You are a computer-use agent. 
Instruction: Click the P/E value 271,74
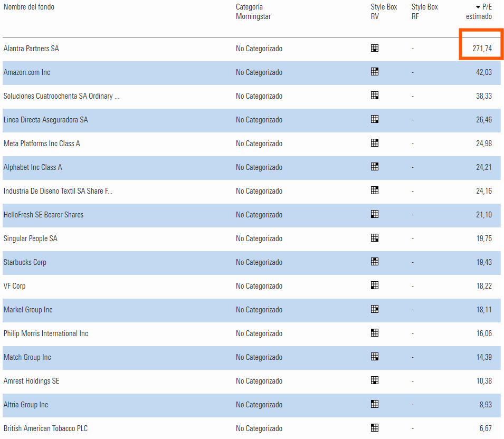click(482, 49)
